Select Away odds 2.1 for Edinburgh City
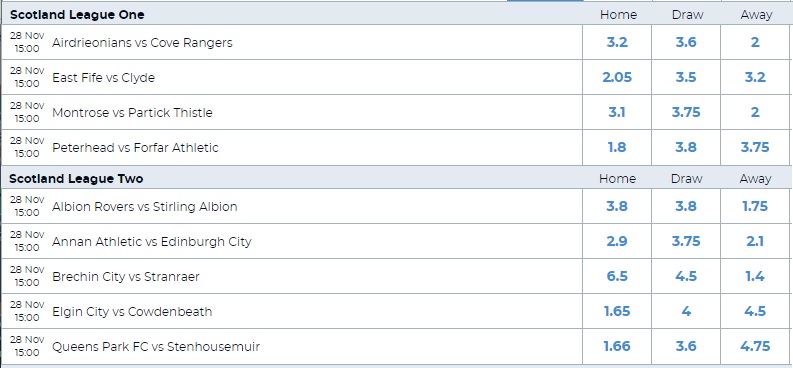The image size is (793, 368). [755, 241]
